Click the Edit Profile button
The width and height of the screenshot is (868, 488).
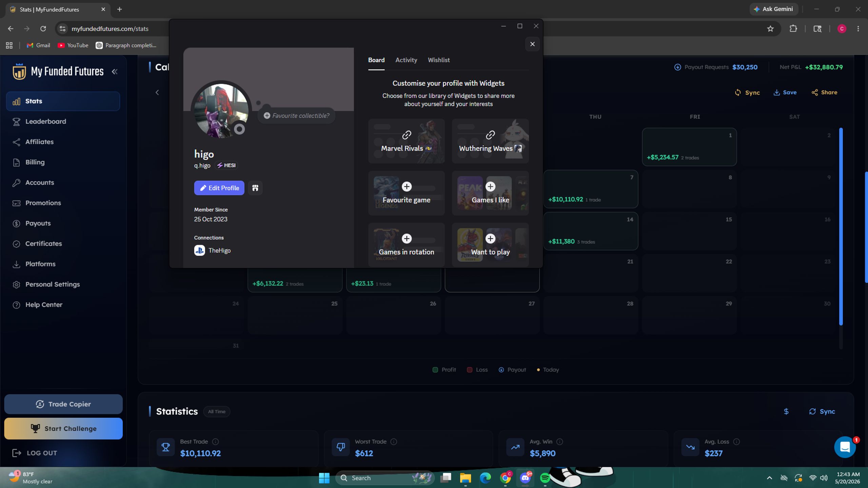point(219,188)
